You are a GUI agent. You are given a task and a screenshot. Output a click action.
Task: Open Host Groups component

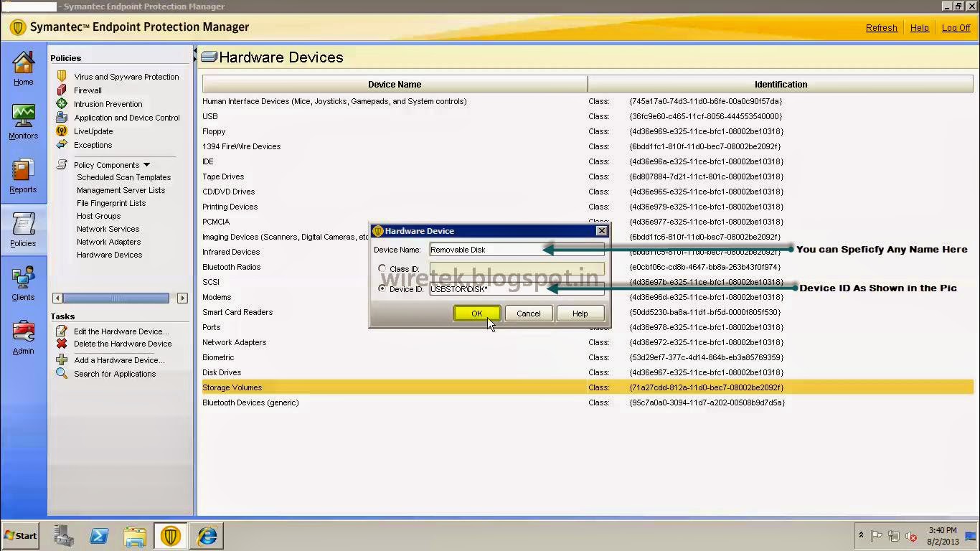[x=98, y=216]
